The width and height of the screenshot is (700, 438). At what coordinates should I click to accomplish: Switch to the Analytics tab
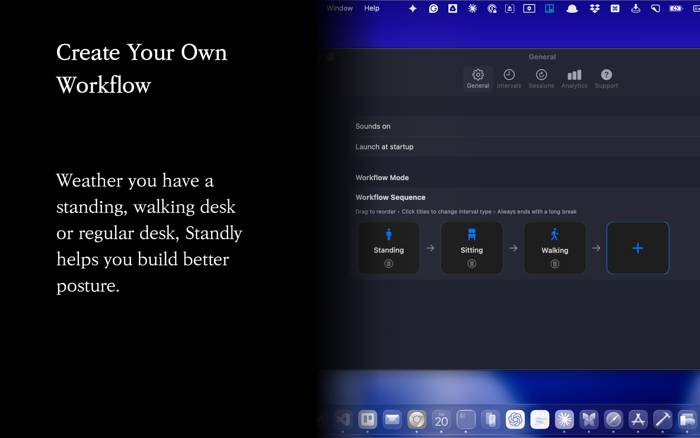(x=574, y=79)
